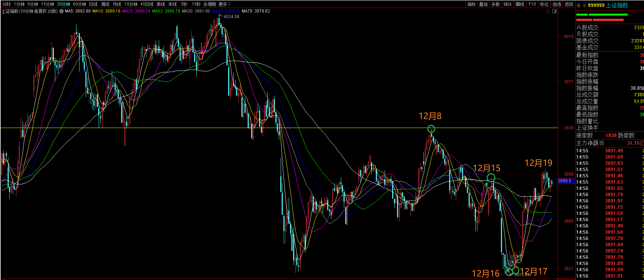644x280 pixels.
Task: Switch to 季线 quarterly chart
Action: coord(161,4)
